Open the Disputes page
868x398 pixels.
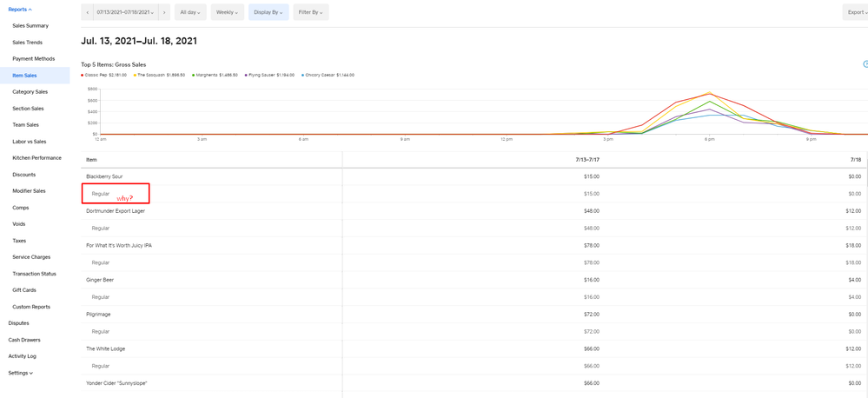click(x=18, y=323)
